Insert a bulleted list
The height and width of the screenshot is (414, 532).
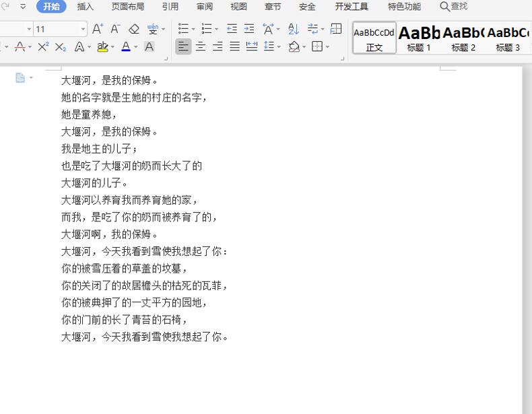183,29
